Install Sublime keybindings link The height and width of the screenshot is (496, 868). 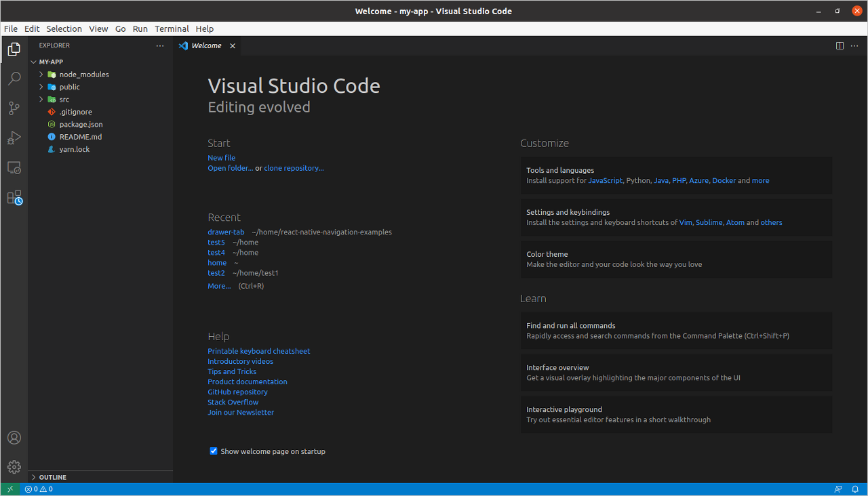point(709,222)
